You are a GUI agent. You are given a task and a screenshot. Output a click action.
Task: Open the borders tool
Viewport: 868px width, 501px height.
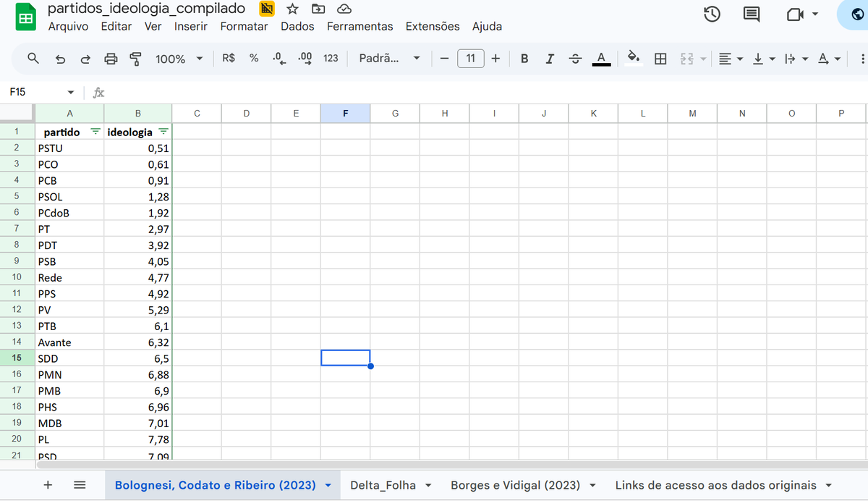point(660,59)
